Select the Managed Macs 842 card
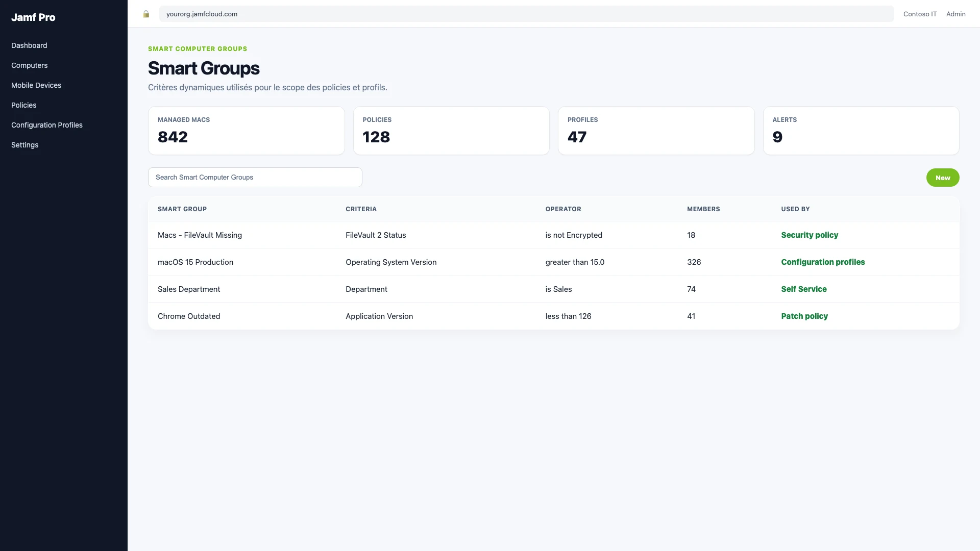 coord(247,131)
